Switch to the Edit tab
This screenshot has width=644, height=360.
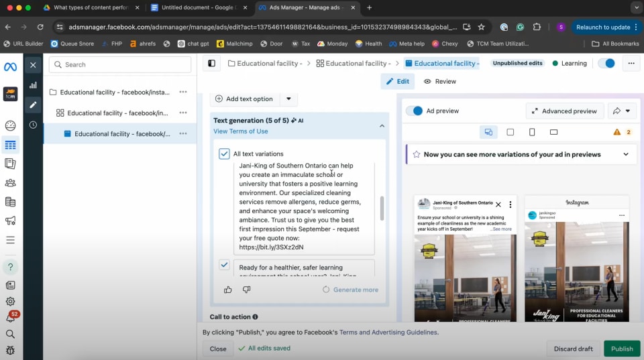pos(398,81)
